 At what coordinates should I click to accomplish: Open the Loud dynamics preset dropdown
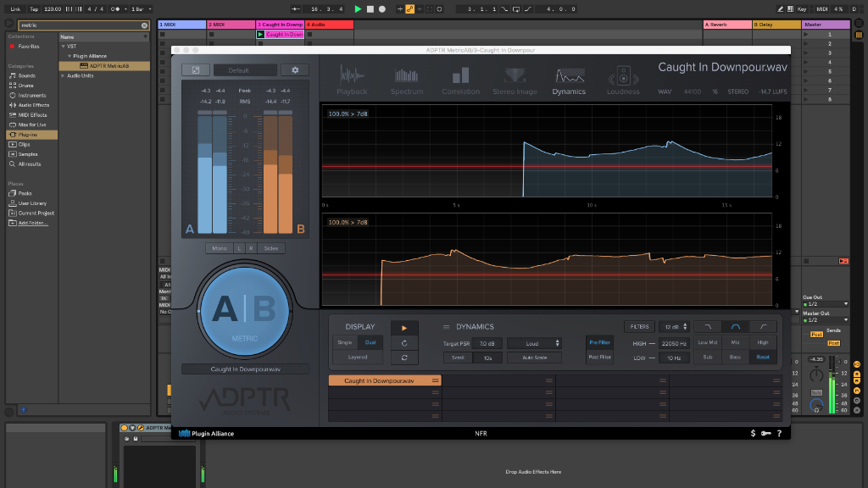point(534,343)
